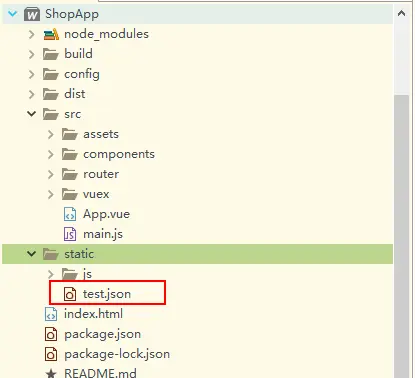The image size is (415, 378).
Task: Open the test.json file name
Action: 107,294
